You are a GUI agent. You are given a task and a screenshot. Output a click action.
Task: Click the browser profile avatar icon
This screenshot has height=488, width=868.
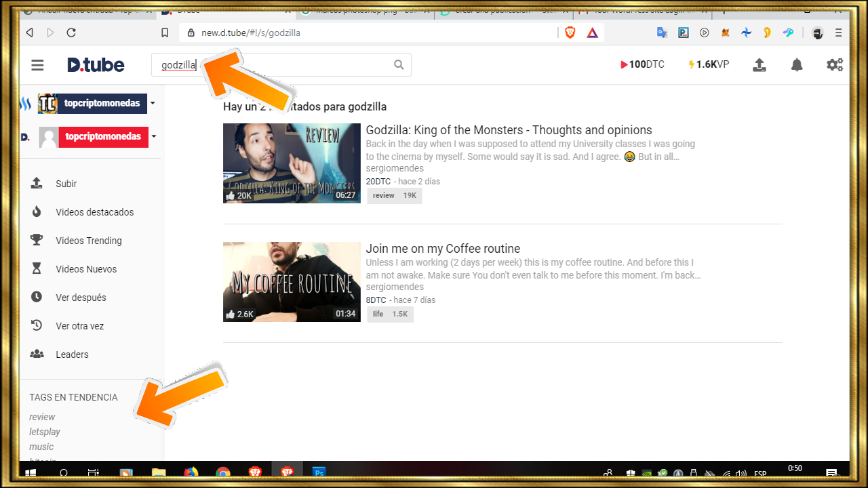(818, 33)
